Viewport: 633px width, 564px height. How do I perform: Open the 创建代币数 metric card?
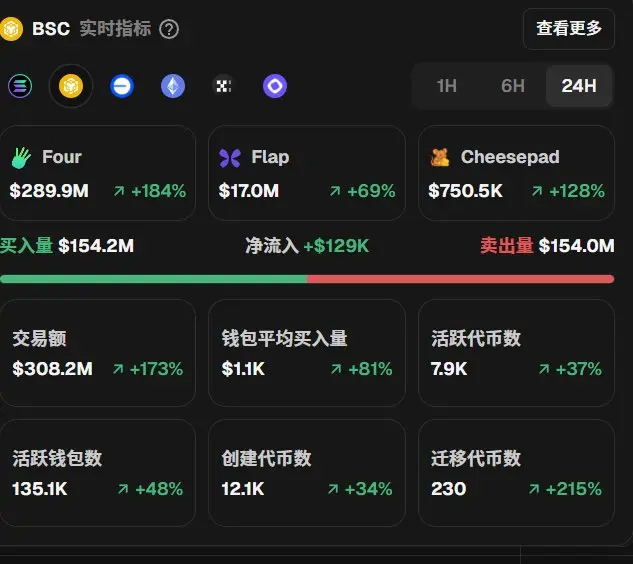coord(307,473)
